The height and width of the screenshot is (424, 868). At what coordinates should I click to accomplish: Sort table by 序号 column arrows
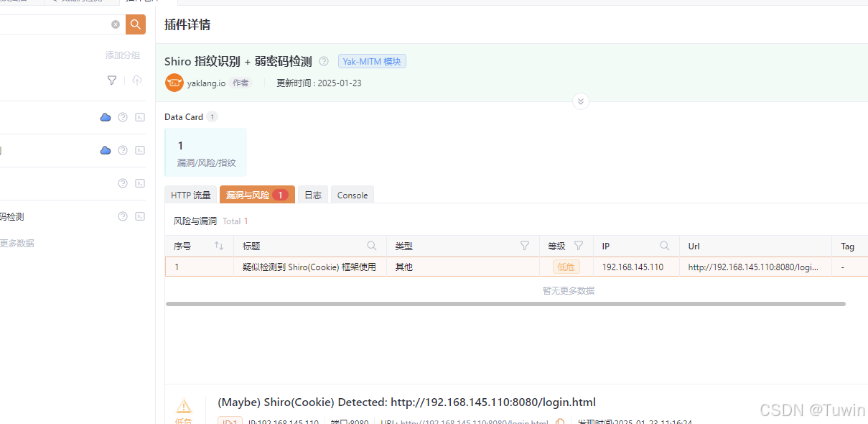219,246
